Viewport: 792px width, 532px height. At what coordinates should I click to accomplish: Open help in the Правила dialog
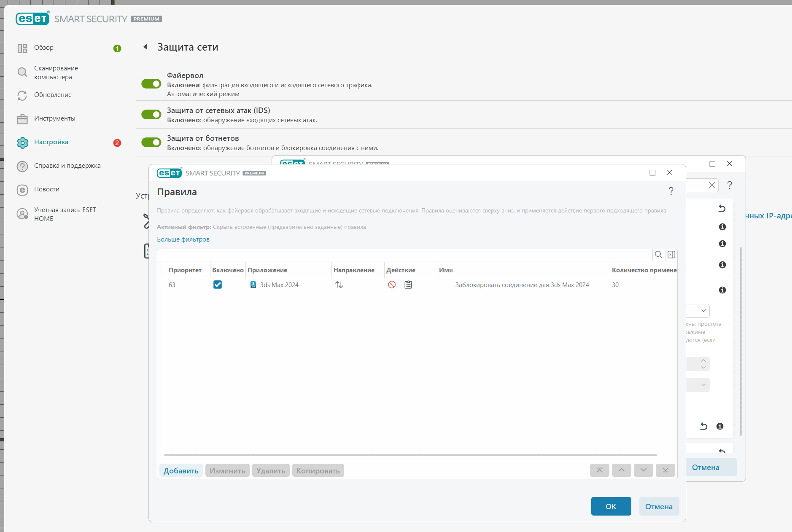coord(671,191)
